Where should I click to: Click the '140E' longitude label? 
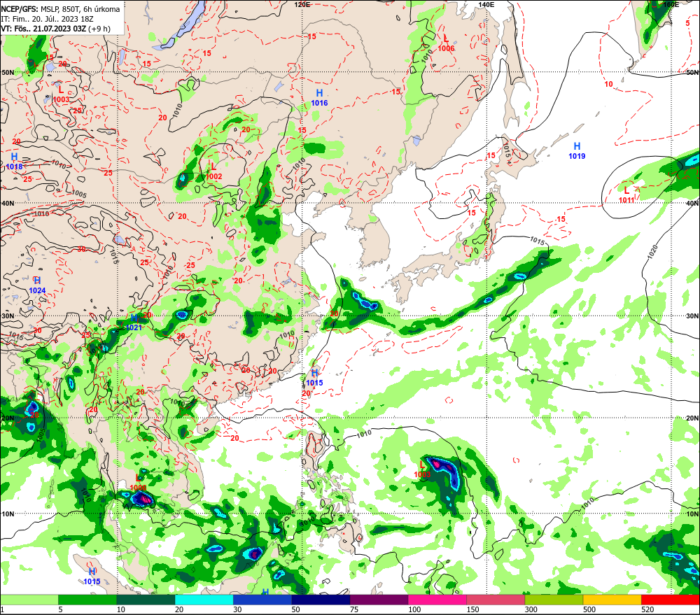(486, 4)
